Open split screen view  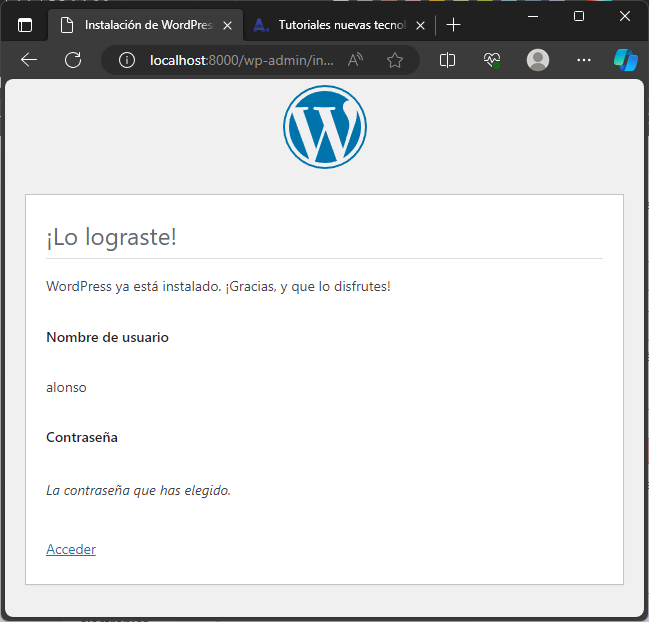[x=447, y=60]
